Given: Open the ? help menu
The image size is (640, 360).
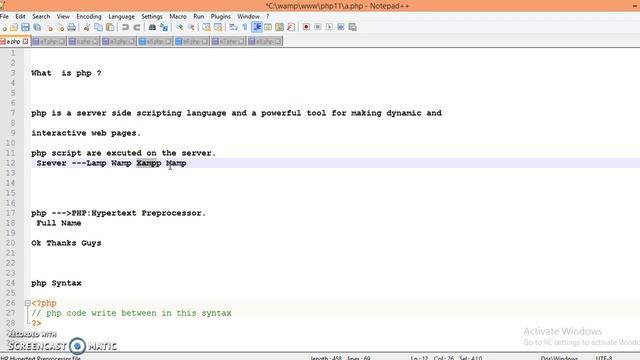Looking at the screenshot, I should coord(268,16).
